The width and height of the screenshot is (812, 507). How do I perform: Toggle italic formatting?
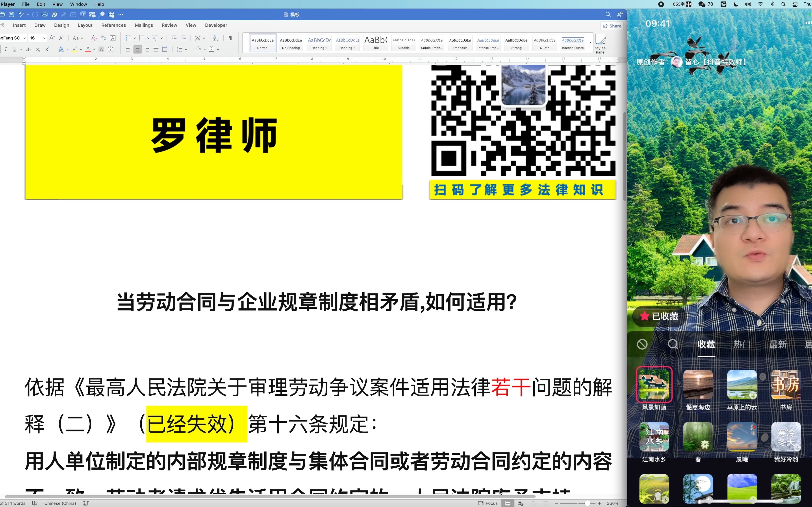[6, 49]
